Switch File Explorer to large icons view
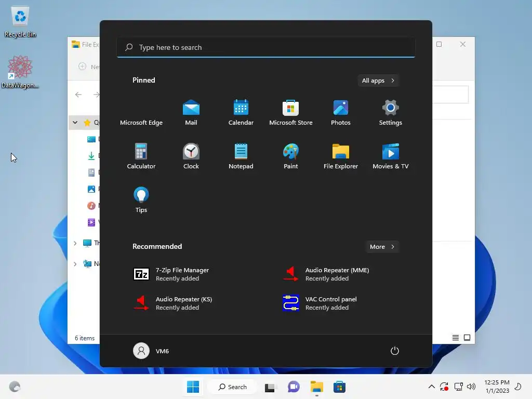The width and height of the screenshot is (532, 399). 467,338
